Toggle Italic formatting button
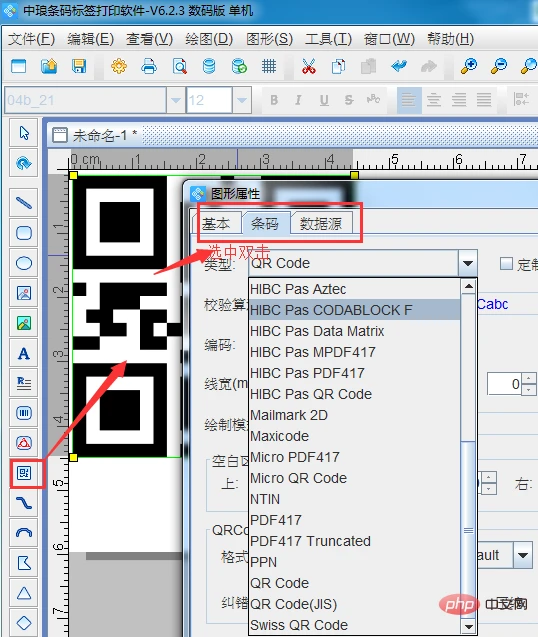Viewport: 538px width, 637px height. (x=299, y=100)
